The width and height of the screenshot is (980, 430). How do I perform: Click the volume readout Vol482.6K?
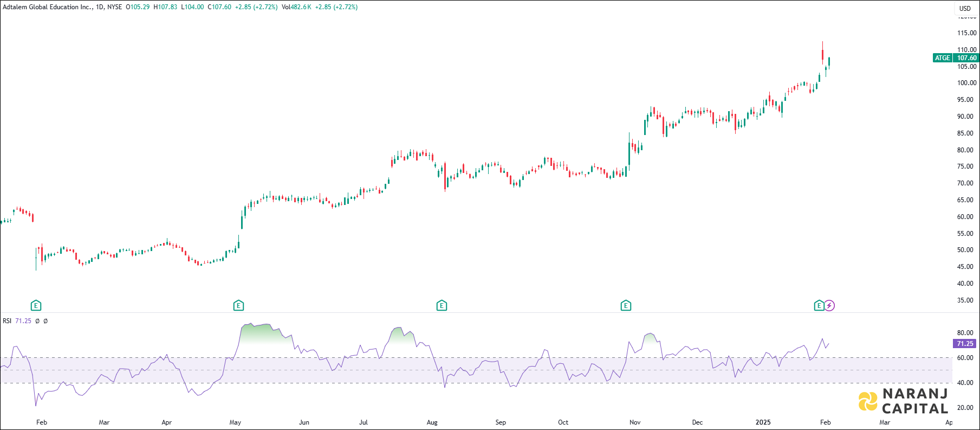(296, 7)
